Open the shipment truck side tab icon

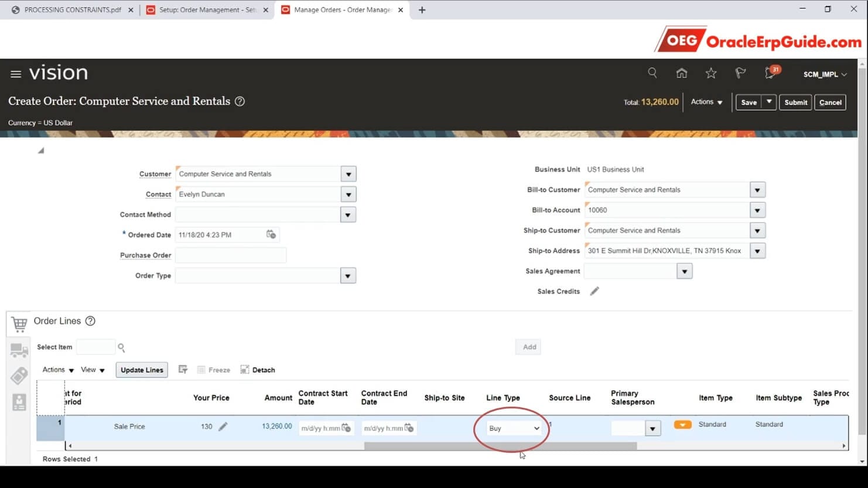[19, 350]
